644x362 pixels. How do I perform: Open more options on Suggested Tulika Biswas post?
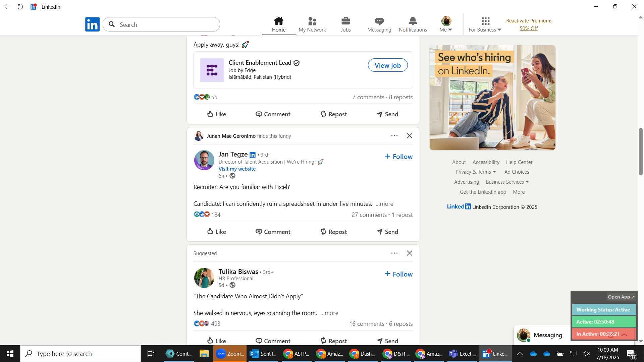tap(394, 253)
